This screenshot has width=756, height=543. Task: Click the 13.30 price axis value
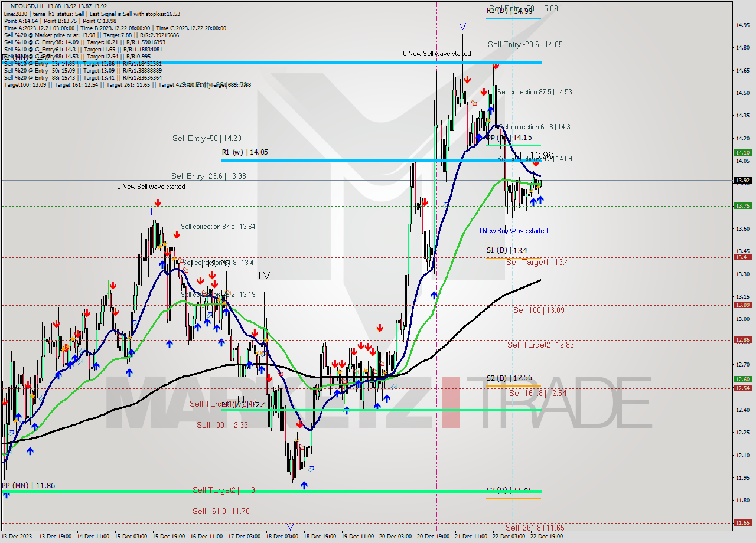[x=742, y=274]
